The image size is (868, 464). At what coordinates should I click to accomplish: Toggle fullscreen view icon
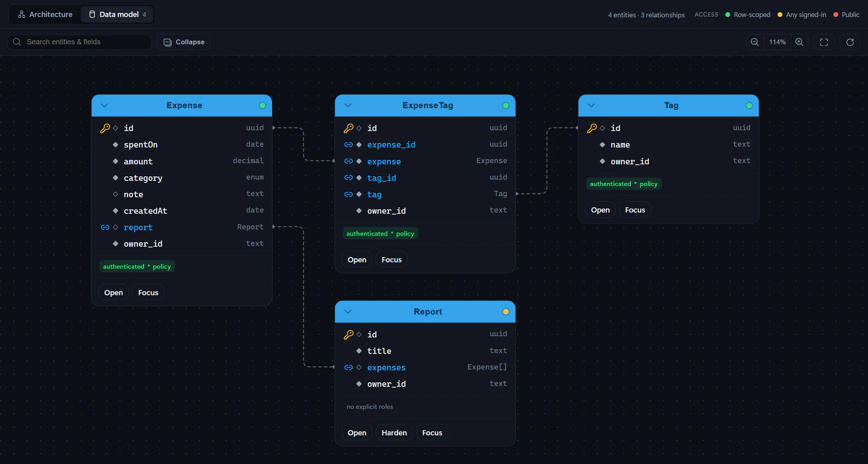[824, 42]
